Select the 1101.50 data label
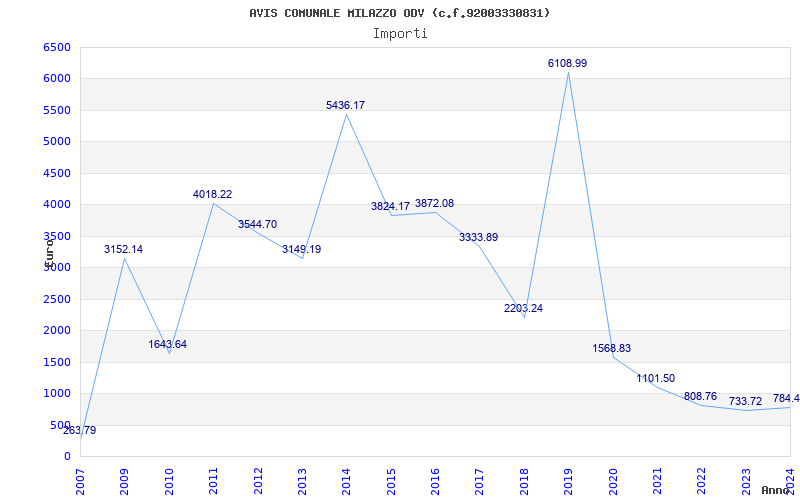This screenshot has height=500, width=800. point(656,379)
